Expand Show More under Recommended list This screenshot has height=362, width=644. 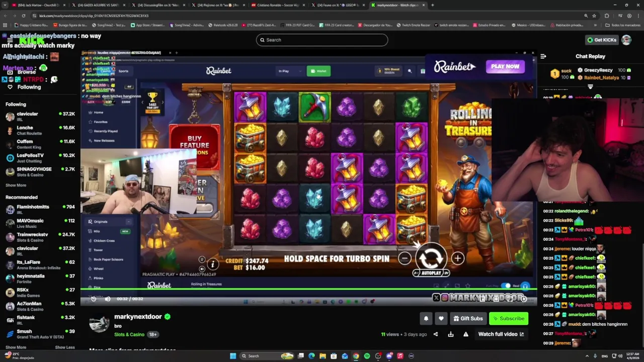(16, 347)
